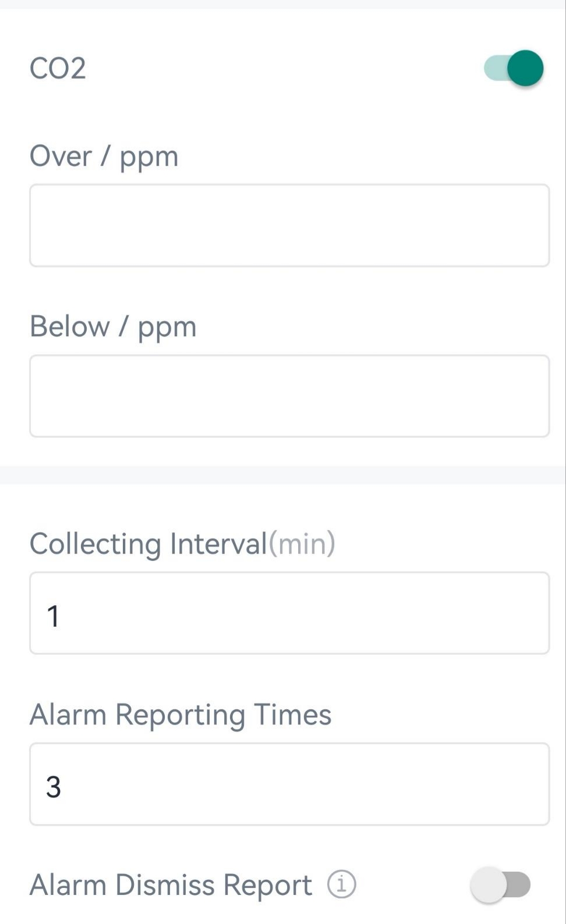This screenshot has width=566, height=924.
Task: Click the "Over / ppm" label text
Action: [104, 157]
